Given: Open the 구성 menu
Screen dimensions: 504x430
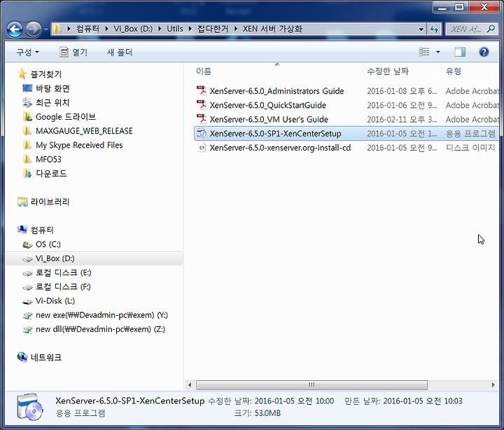Looking at the screenshot, I should tap(27, 52).
